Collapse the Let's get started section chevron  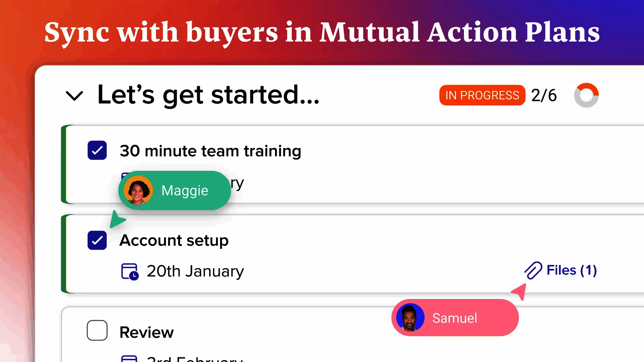pyautogui.click(x=74, y=96)
